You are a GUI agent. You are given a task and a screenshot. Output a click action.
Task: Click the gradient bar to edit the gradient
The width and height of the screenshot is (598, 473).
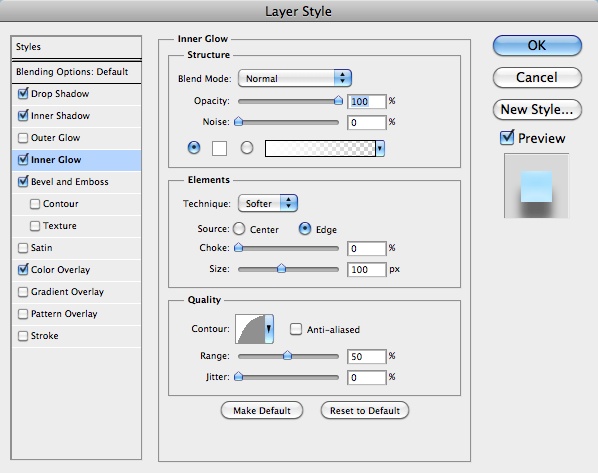coord(320,148)
